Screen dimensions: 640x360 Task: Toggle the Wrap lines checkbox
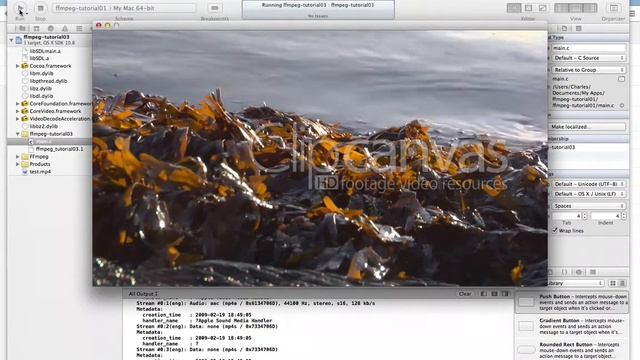point(555,231)
